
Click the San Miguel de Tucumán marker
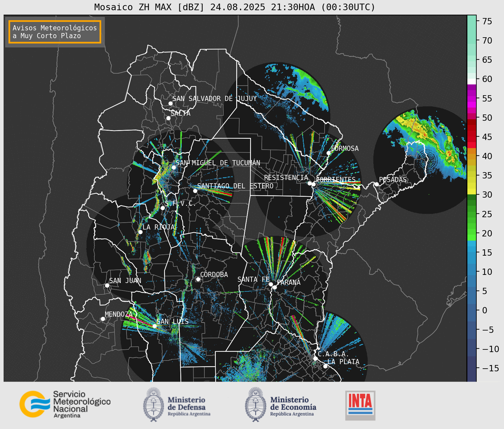pyautogui.click(x=174, y=167)
